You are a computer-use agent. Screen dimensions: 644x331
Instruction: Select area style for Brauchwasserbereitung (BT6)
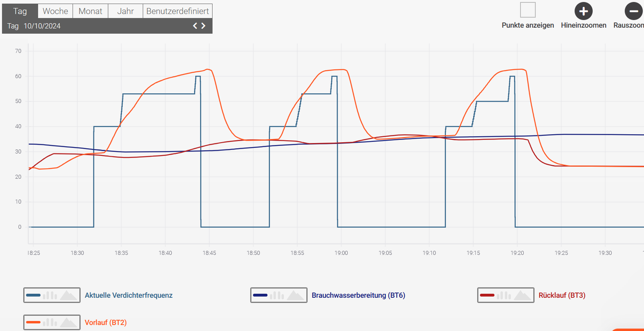pyautogui.click(x=295, y=295)
